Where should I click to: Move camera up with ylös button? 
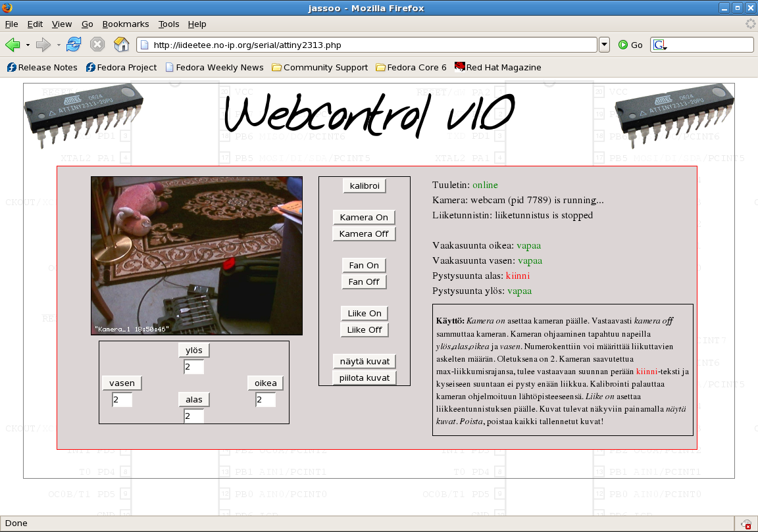[194, 351]
